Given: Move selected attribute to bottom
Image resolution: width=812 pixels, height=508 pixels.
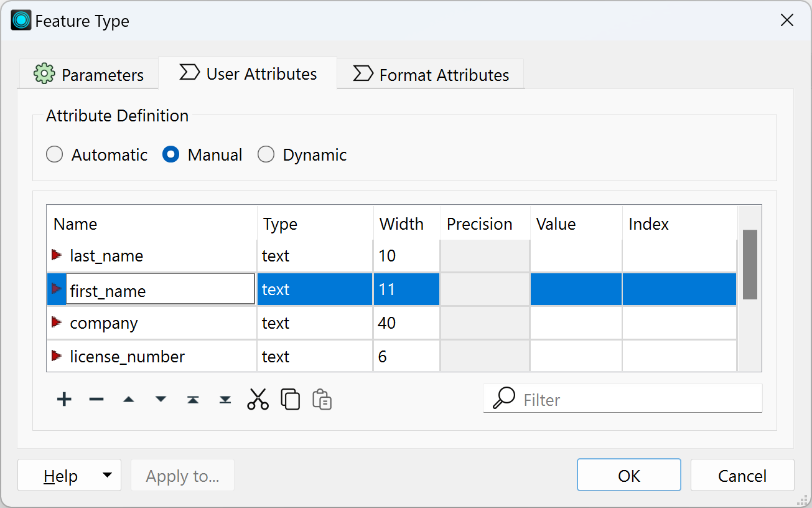Looking at the screenshot, I should [x=225, y=398].
